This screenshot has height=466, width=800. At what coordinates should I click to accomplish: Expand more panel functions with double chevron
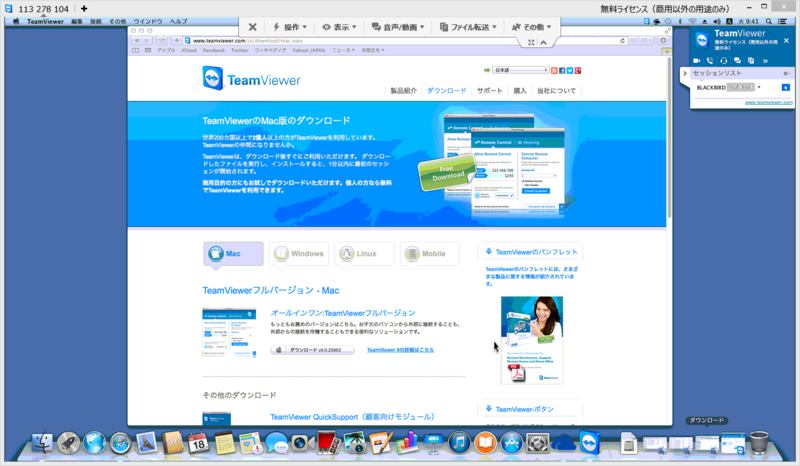pyautogui.click(x=765, y=61)
